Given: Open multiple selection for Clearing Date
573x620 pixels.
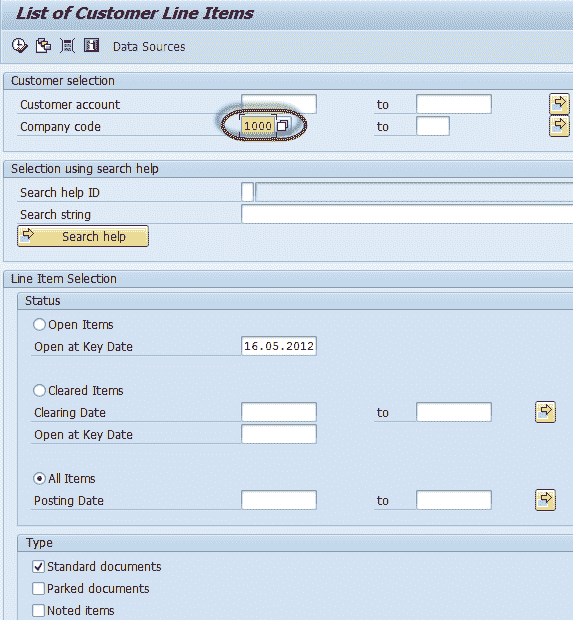Looking at the screenshot, I should tap(545, 412).
